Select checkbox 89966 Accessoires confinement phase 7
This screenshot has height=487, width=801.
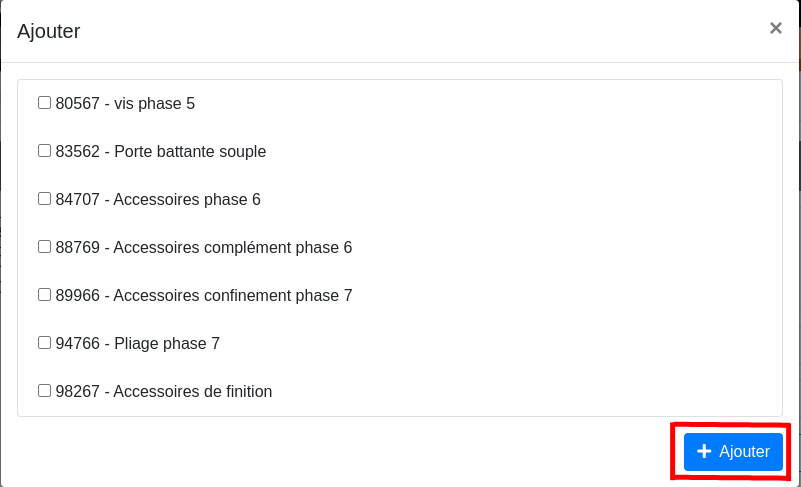click(44, 295)
